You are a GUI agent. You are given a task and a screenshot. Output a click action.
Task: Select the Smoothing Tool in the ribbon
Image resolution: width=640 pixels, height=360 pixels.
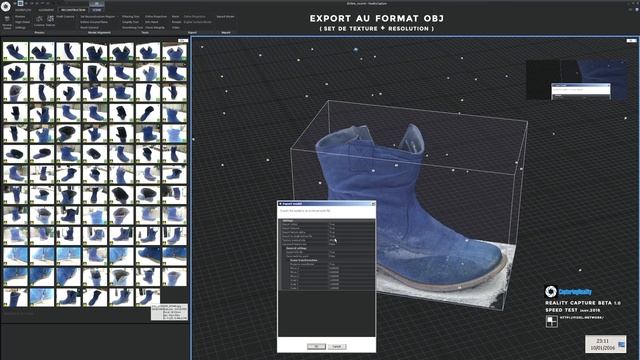132,27
